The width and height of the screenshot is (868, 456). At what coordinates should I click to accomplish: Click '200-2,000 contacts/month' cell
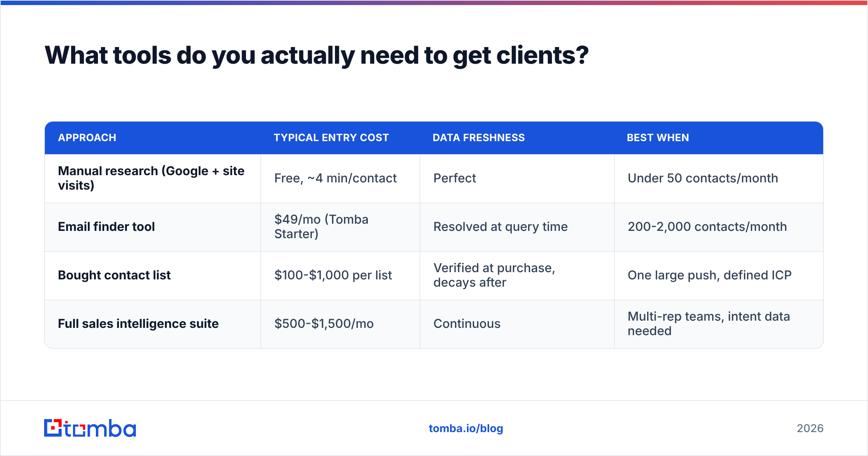pos(719,227)
